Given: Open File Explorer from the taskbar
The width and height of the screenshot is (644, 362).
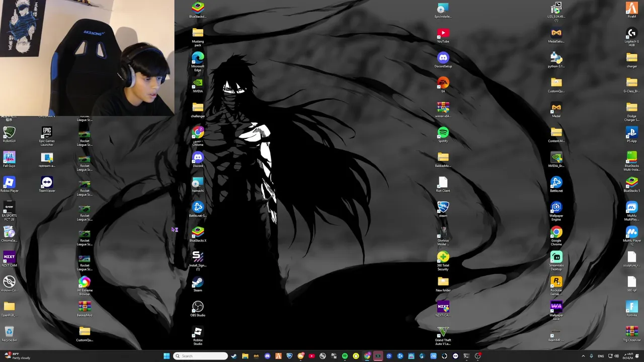Looking at the screenshot, I should coord(245,356).
